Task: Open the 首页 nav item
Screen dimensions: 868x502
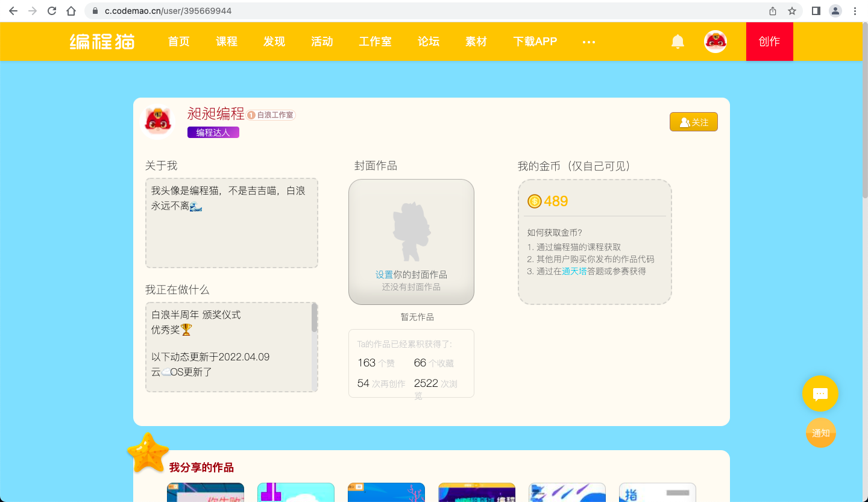Action: (x=179, y=42)
